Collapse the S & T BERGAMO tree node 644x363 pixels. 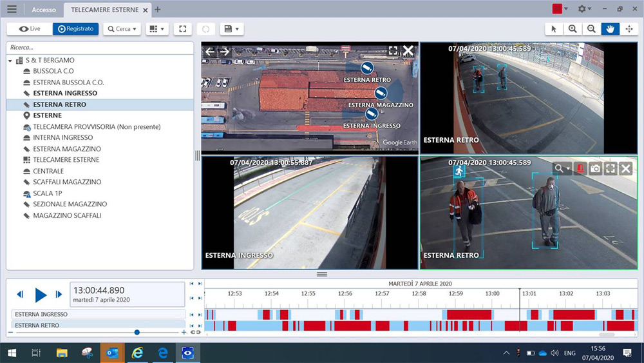pyautogui.click(x=10, y=61)
